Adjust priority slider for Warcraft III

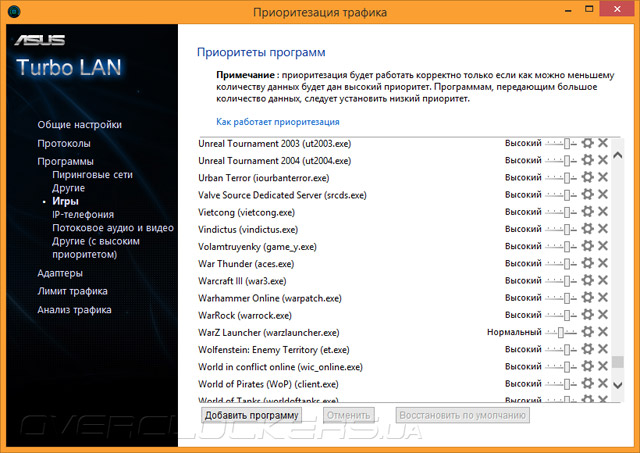coord(562,281)
